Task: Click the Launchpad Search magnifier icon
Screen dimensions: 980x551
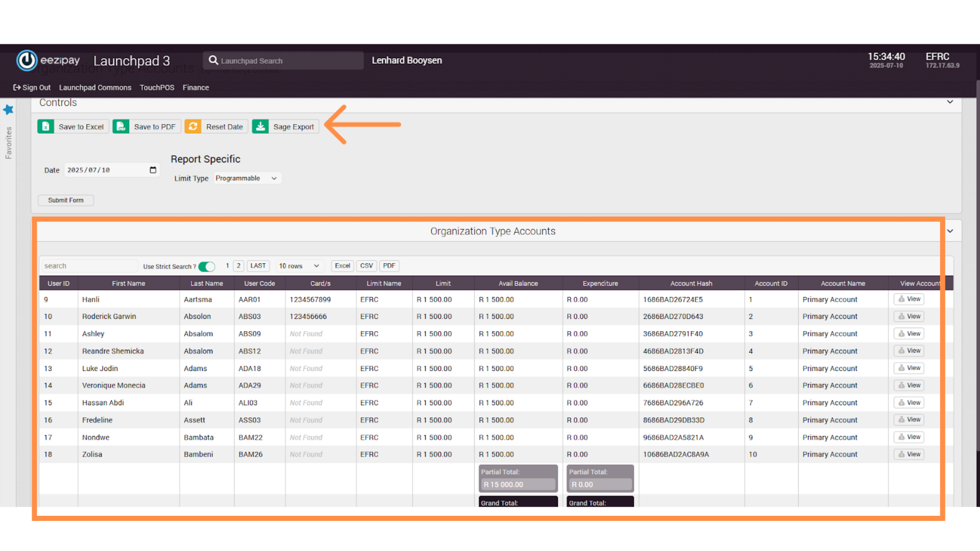Action: (x=213, y=60)
